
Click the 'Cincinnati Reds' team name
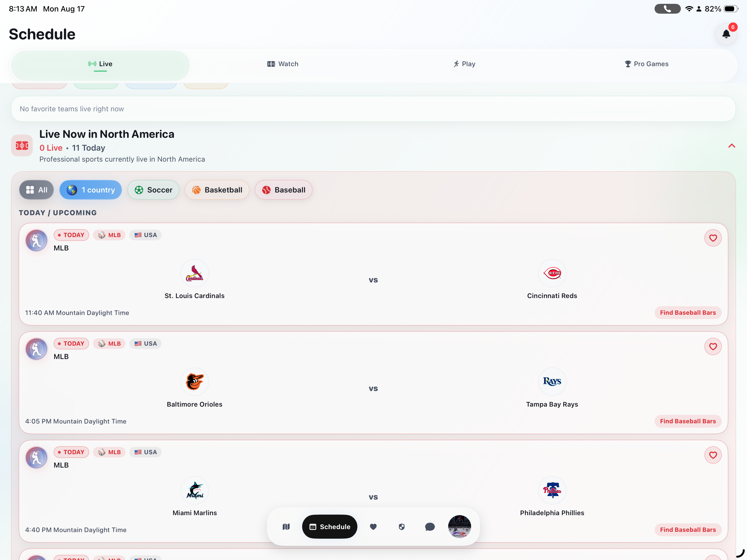tap(552, 296)
